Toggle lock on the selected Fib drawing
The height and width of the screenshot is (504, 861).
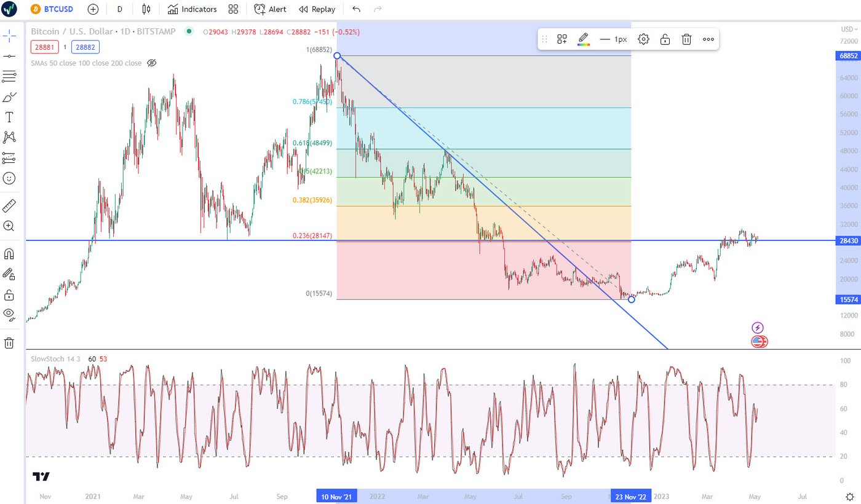click(665, 39)
